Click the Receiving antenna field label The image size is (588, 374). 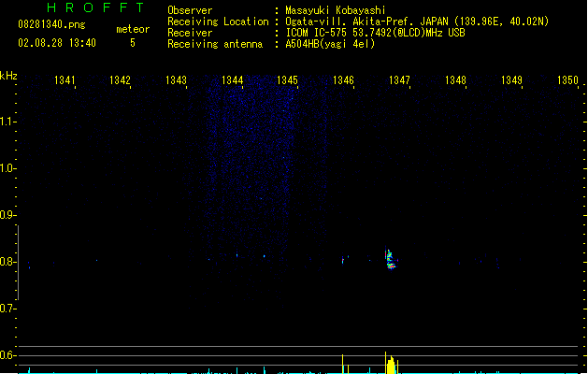coord(215,44)
